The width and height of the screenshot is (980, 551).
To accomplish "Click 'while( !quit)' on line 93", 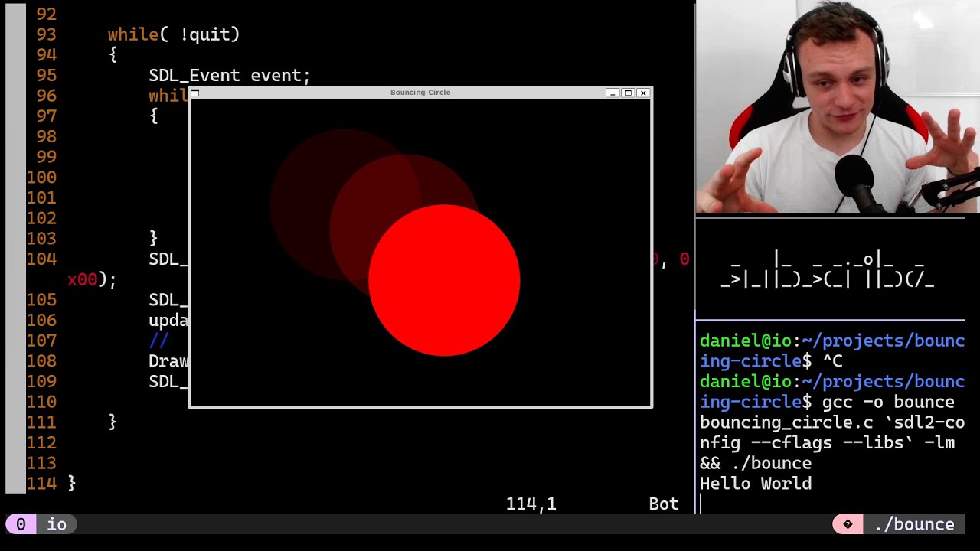I will click(x=174, y=34).
